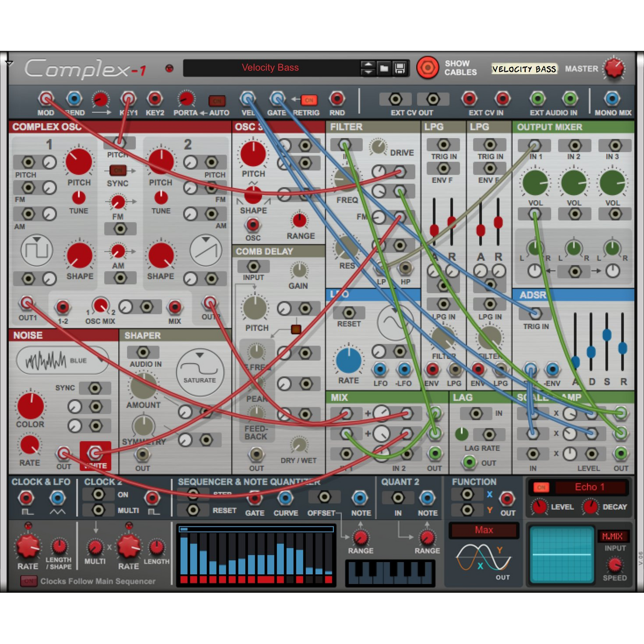Image resolution: width=644 pixels, height=644 pixels.
Task: Click the Show Cables round button
Action: click(427, 68)
